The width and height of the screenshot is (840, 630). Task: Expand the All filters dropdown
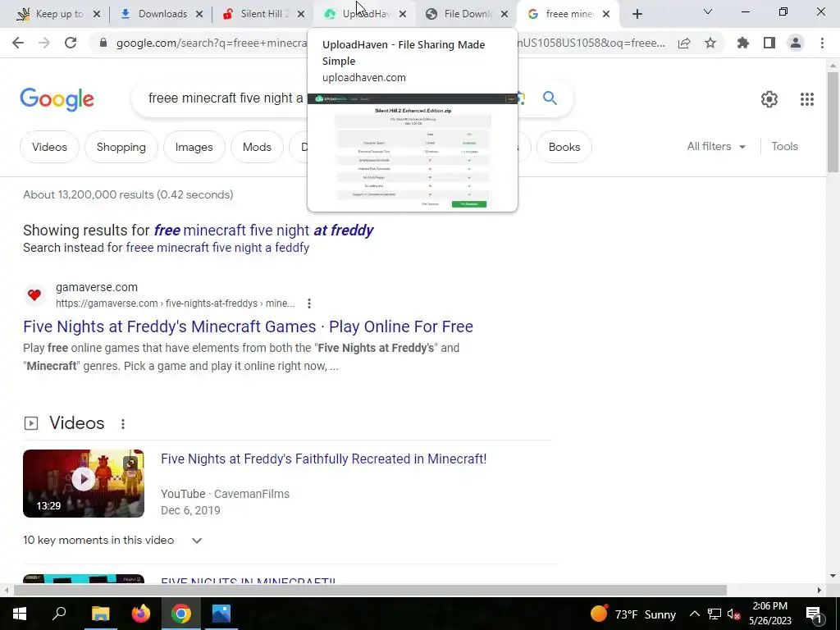[x=716, y=146]
